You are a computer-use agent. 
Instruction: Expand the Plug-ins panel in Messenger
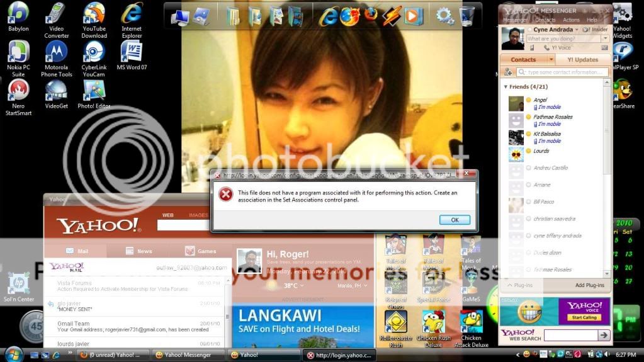click(x=509, y=285)
